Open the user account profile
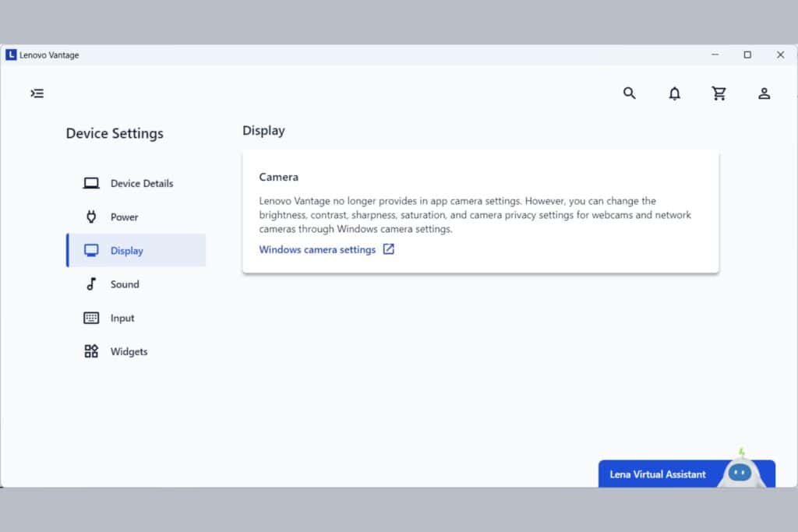Screen dimensions: 798x532 click(x=764, y=93)
